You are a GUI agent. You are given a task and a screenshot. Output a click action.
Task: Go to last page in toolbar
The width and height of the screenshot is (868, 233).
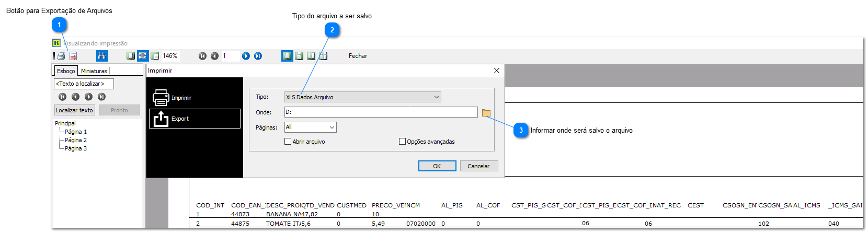tap(258, 56)
